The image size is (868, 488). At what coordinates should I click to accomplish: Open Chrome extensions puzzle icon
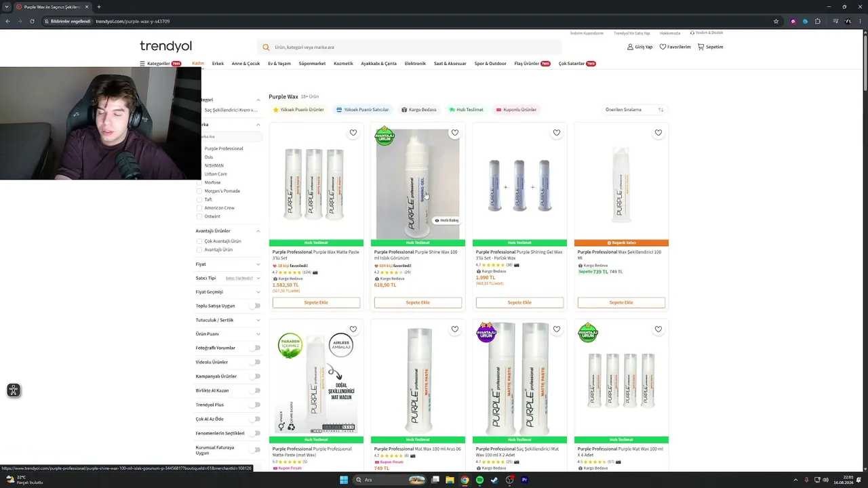pyautogui.click(x=818, y=21)
